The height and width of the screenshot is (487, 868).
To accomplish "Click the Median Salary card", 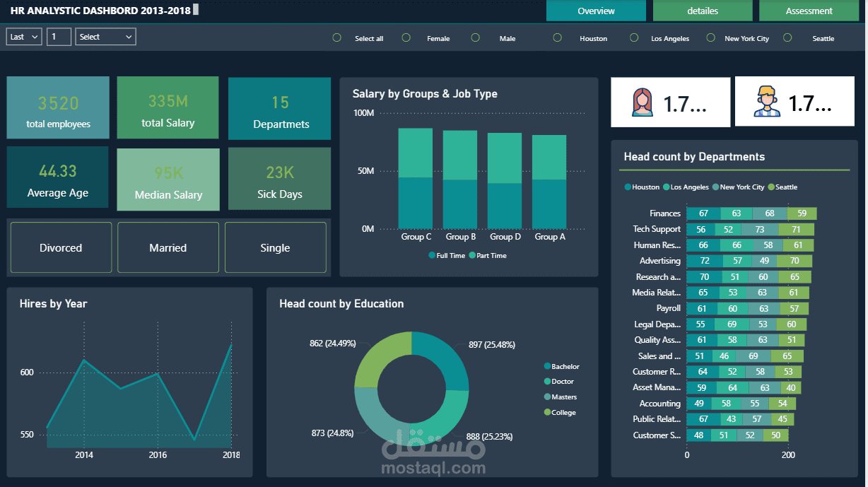I will [x=168, y=179].
